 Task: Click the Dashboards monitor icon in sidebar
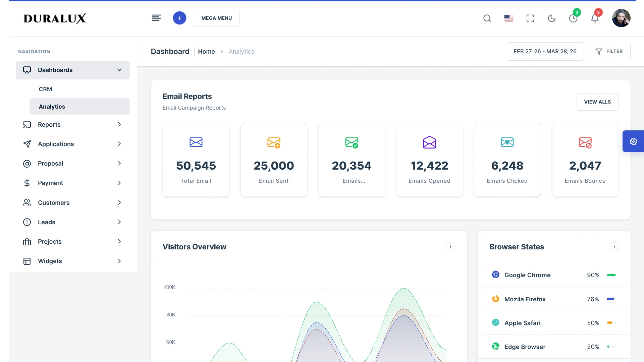coord(27,70)
